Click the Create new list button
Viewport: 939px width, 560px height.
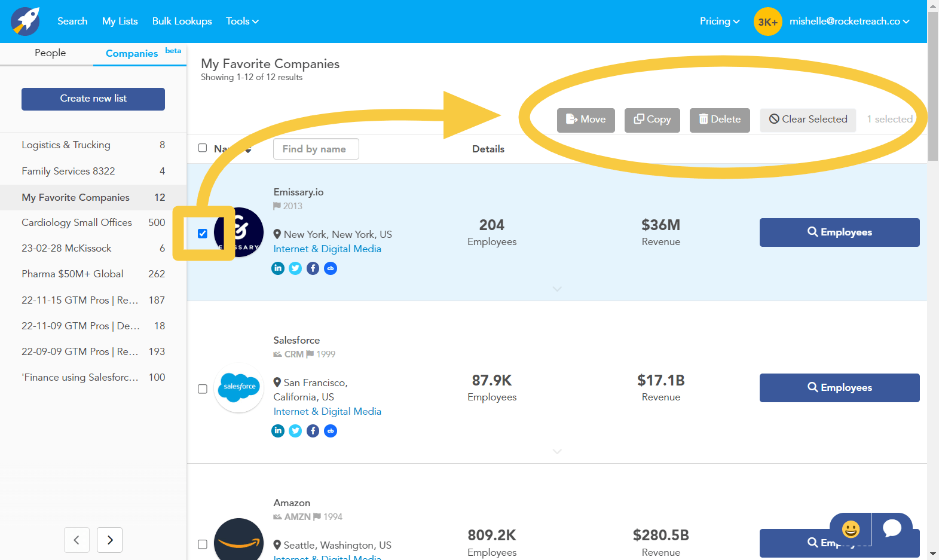pos(93,99)
